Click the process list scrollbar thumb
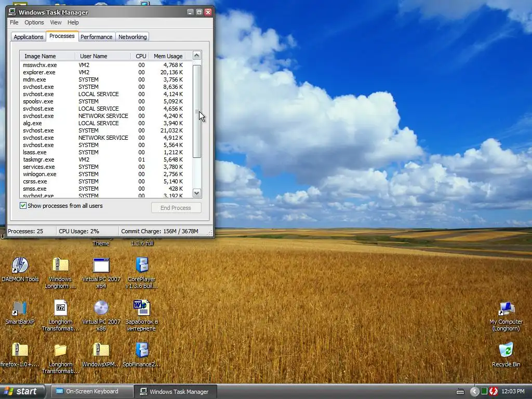This screenshot has height=399, width=532. coord(197,111)
